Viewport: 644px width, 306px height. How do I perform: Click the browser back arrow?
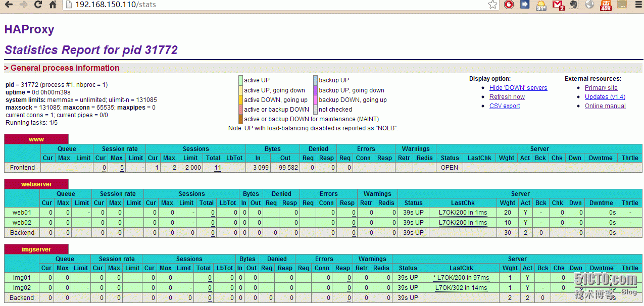point(9,5)
